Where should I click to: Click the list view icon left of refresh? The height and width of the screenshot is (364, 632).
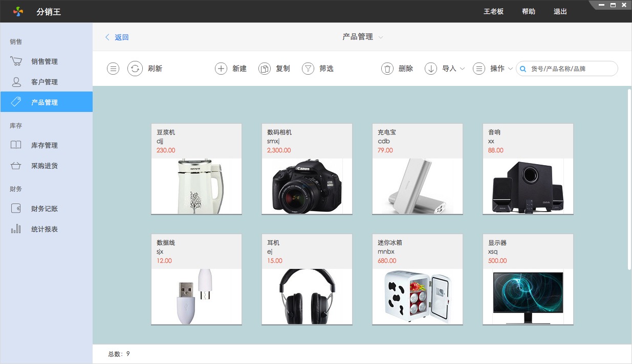coord(113,69)
